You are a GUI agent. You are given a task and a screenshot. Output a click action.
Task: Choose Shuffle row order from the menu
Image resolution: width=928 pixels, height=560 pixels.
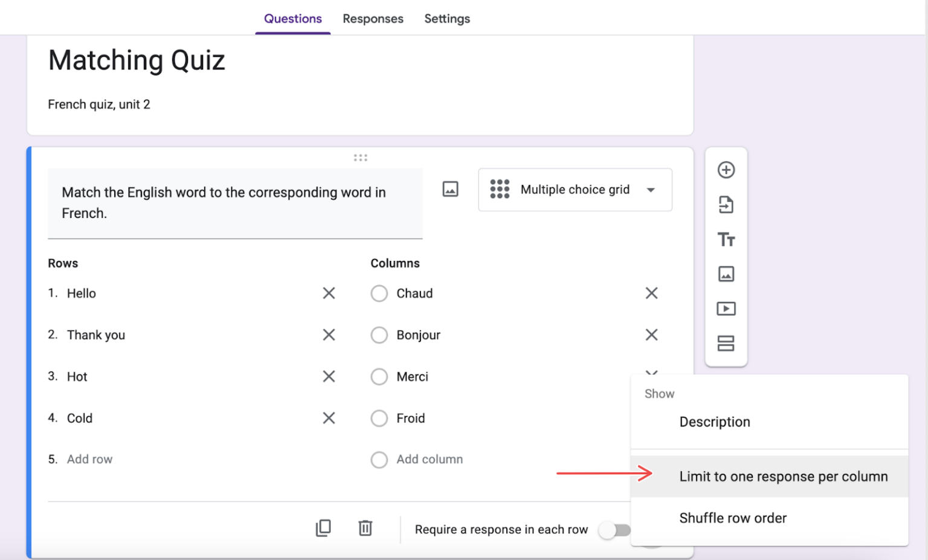(733, 518)
